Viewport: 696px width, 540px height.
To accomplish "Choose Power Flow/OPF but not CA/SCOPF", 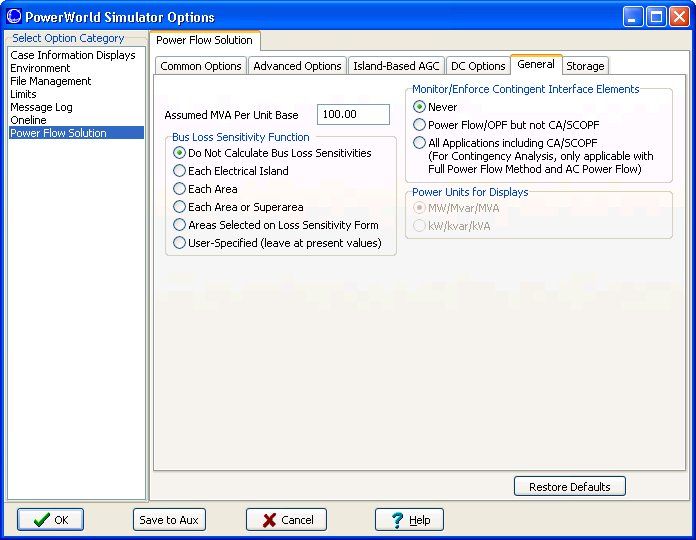I will (506, 125).
